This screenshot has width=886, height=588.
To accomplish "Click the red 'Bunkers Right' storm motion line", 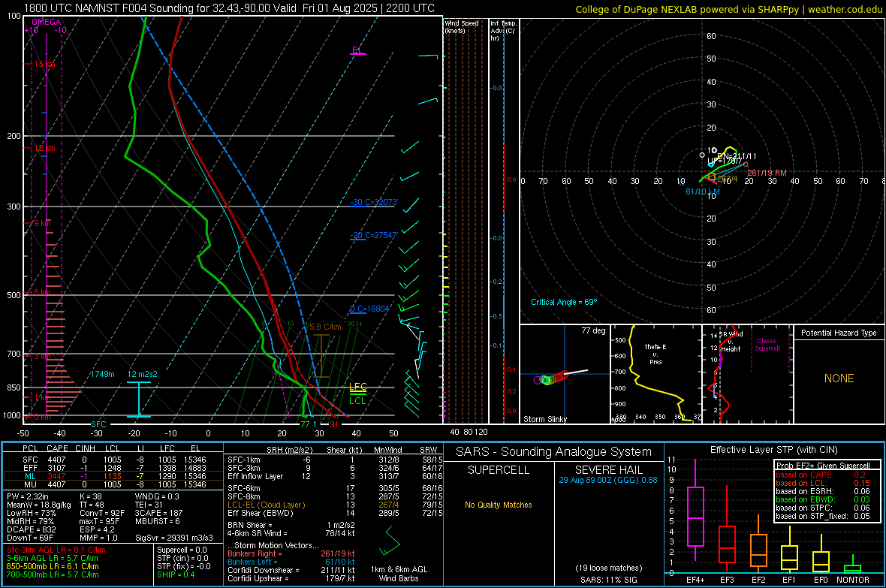I will [x=291, y=553].
